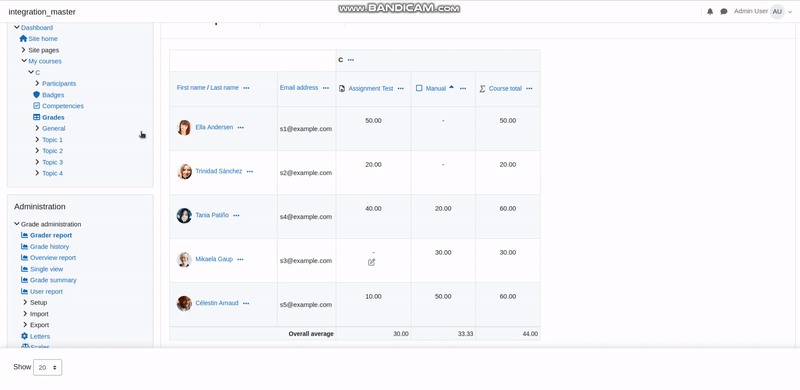Click the Grades table icon

pyautogui.click(x=36, y=117)
